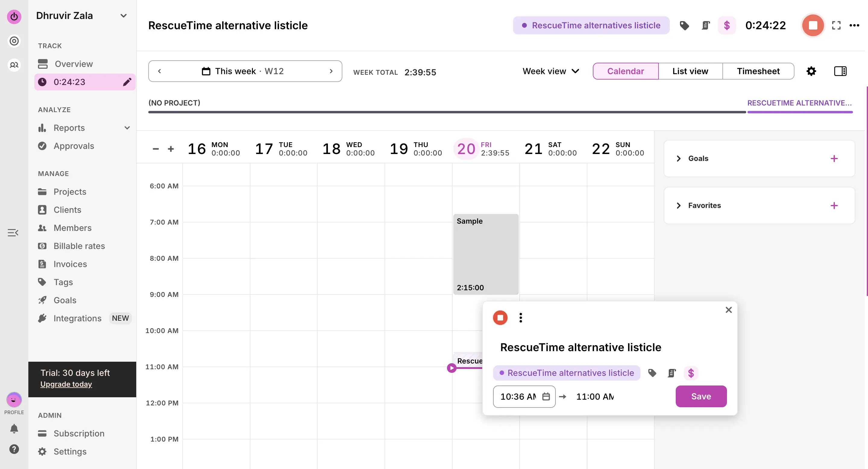Toggle the right side panel
868x469 pixels.
click(x=840, y=71)
